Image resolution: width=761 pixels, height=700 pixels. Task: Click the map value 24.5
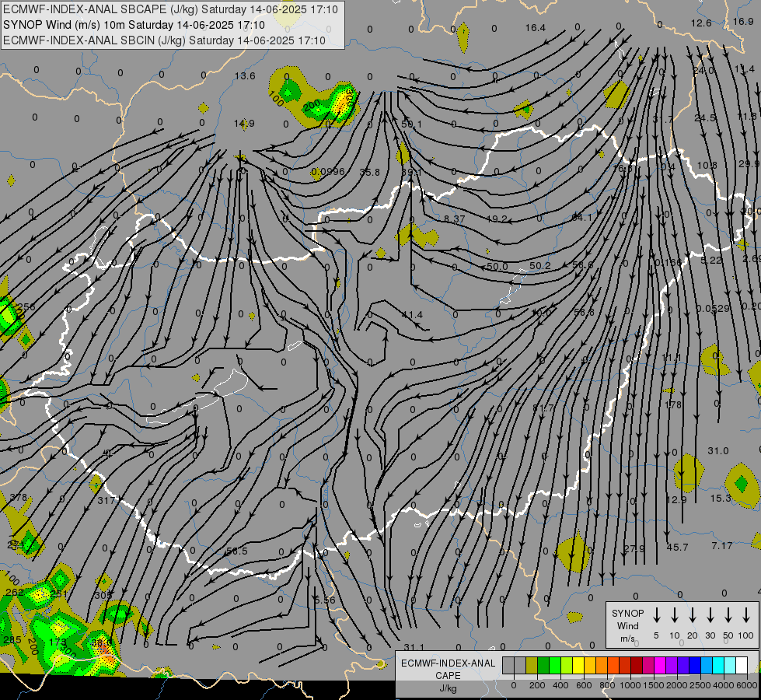[705, 118]
